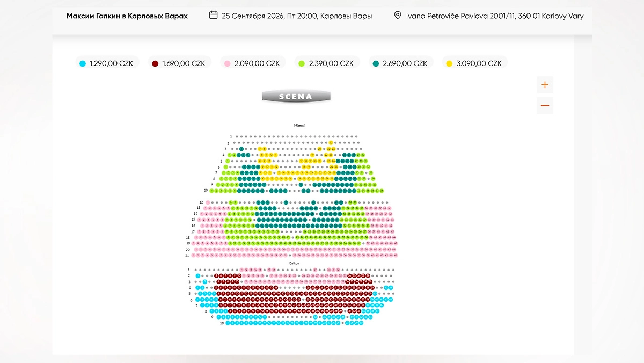Click the pink 2.090,00 CZK legend dot
Viewport: 644px width, 363px height.
[x=228, y=63]
